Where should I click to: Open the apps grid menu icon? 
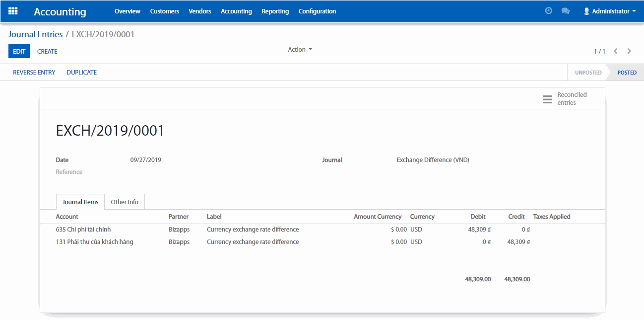pyautogui.click(x=13, y=11)
